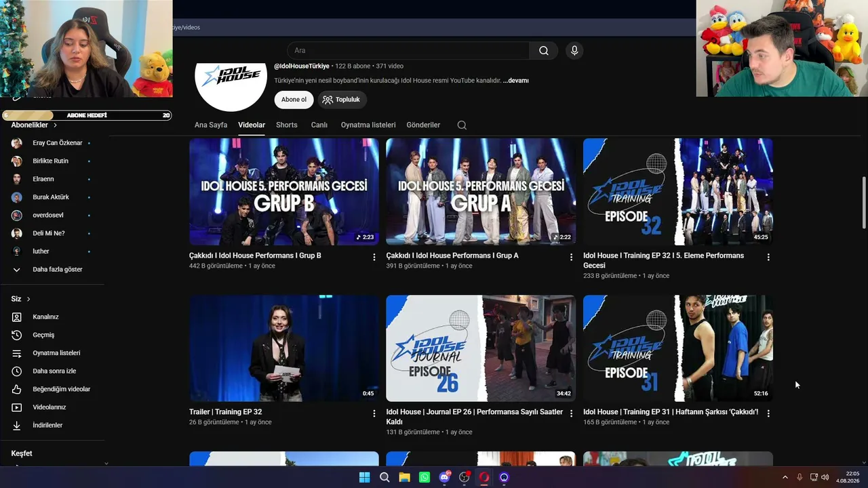The image size is (868, 488).
Task: Open WhatsApp from the taskbar
Action: (425, 477)
